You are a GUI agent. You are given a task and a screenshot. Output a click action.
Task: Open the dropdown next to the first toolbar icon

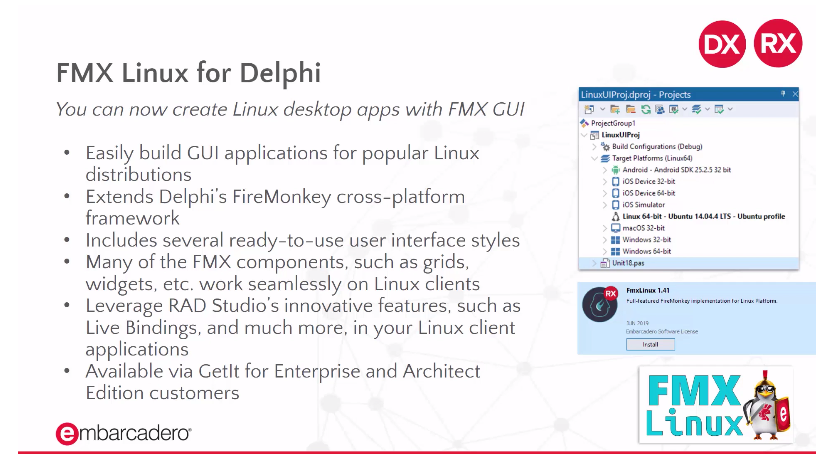click(602, 110)
